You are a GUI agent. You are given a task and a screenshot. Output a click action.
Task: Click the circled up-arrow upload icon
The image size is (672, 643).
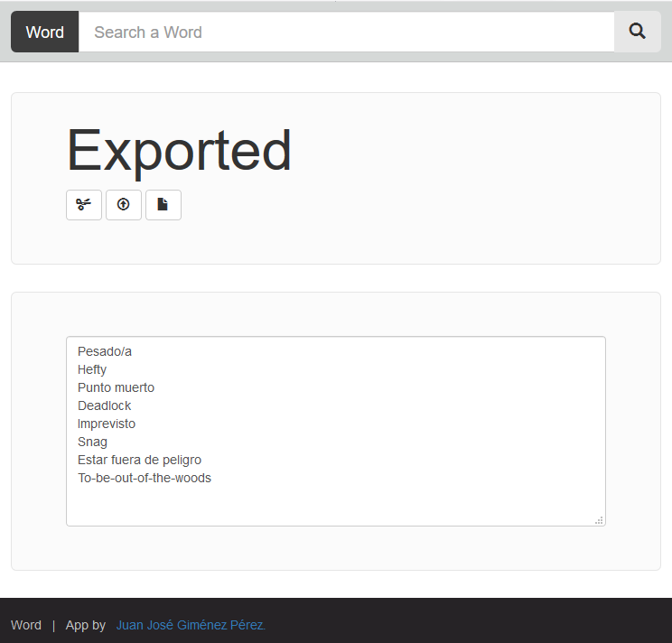(124, 205)
